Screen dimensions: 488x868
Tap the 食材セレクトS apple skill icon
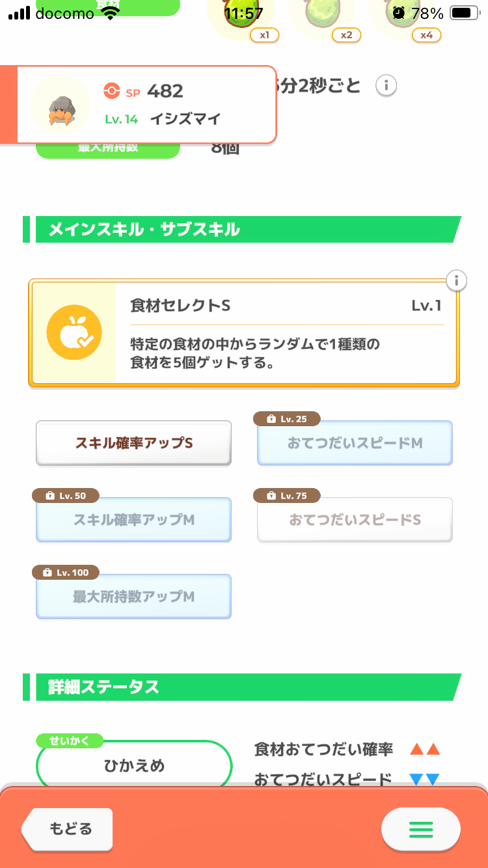74,332
